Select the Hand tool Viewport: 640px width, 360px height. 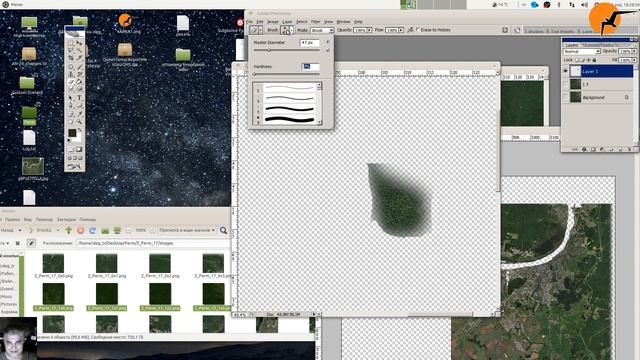point(71,122)
